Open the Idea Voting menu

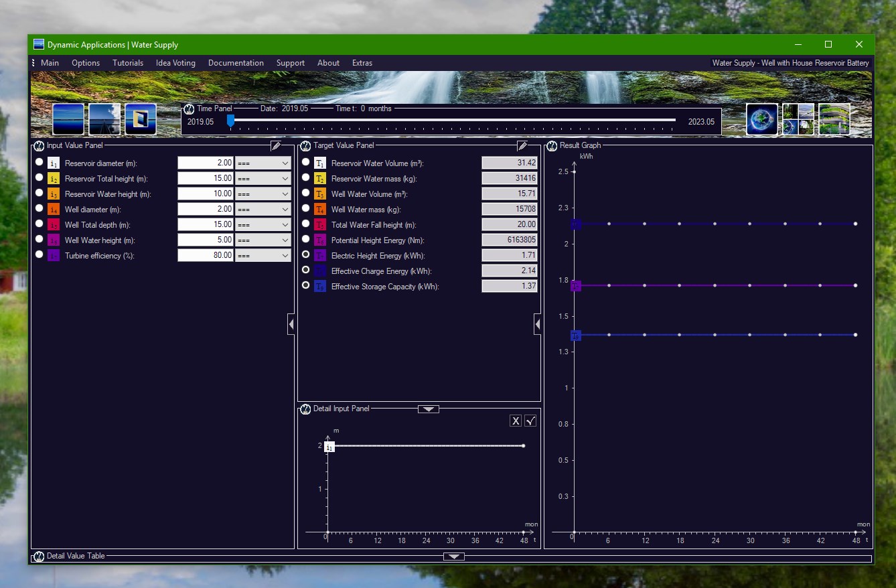[175, 63]
